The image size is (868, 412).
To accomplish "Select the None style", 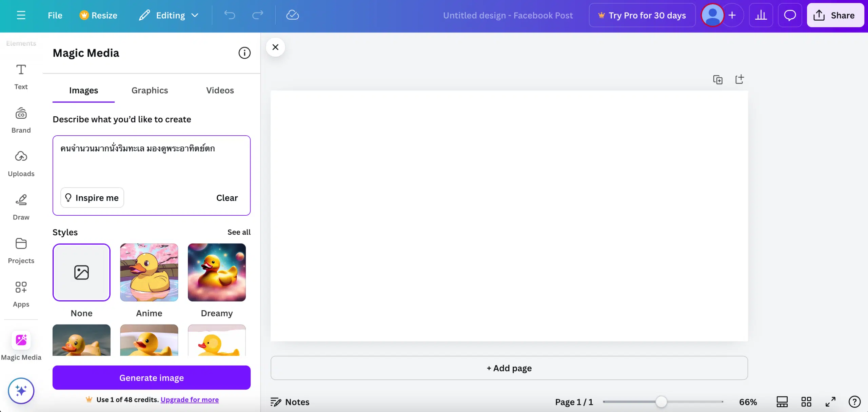I will [x=81, y=272].
